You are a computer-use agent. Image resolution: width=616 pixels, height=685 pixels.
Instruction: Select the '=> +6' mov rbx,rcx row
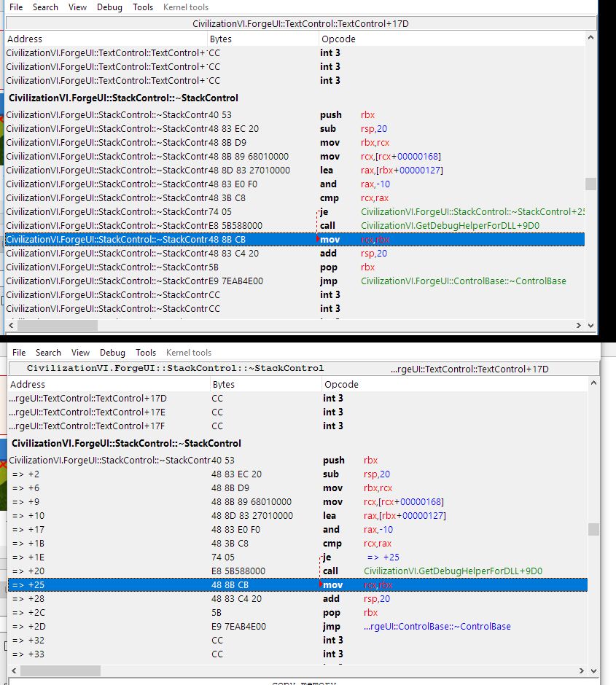coord(298,488)
